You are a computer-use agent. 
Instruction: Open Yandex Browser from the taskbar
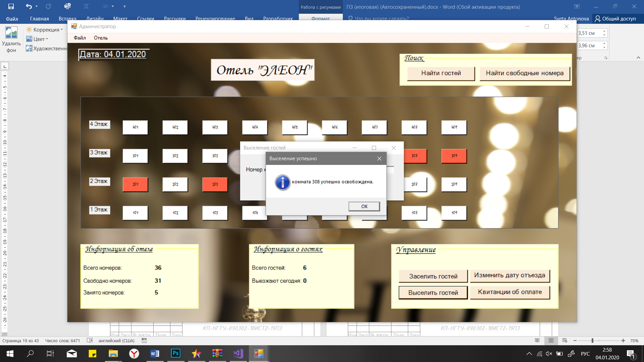coord(134,354)
